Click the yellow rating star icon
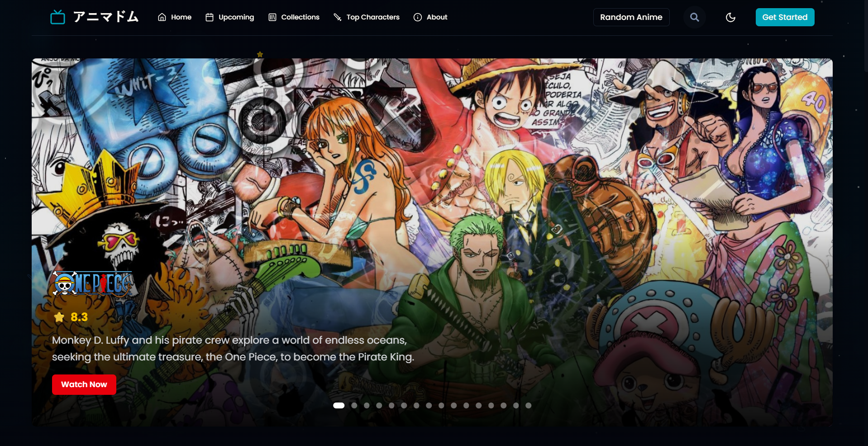868x446 pixels. (59, 317)
